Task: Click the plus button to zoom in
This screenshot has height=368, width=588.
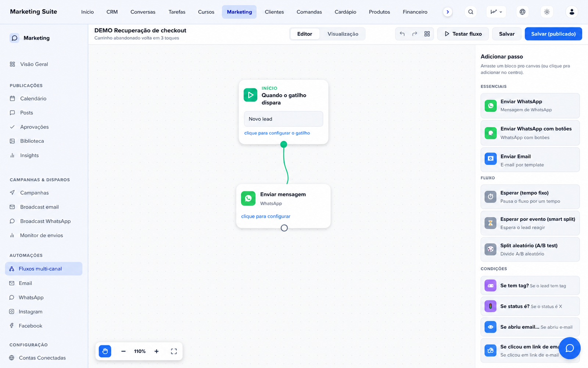Action: point(157,351)
